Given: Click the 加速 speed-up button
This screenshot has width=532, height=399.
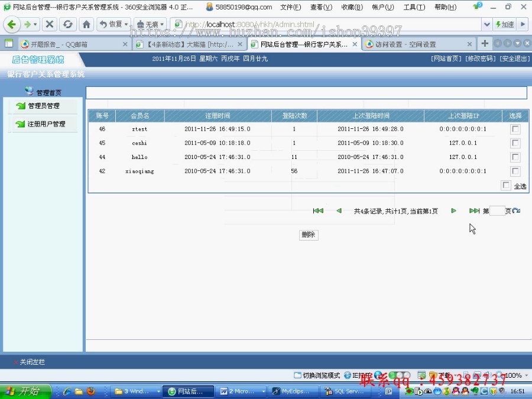Looking at the screenshot, I should coord(505,24).
